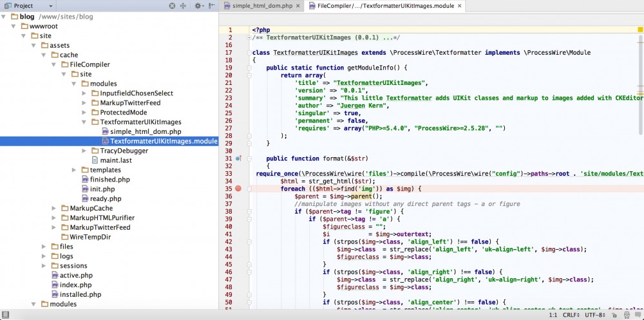
Task: Switch to the simple_html_dom.php tab
Action: pos(260,6)
